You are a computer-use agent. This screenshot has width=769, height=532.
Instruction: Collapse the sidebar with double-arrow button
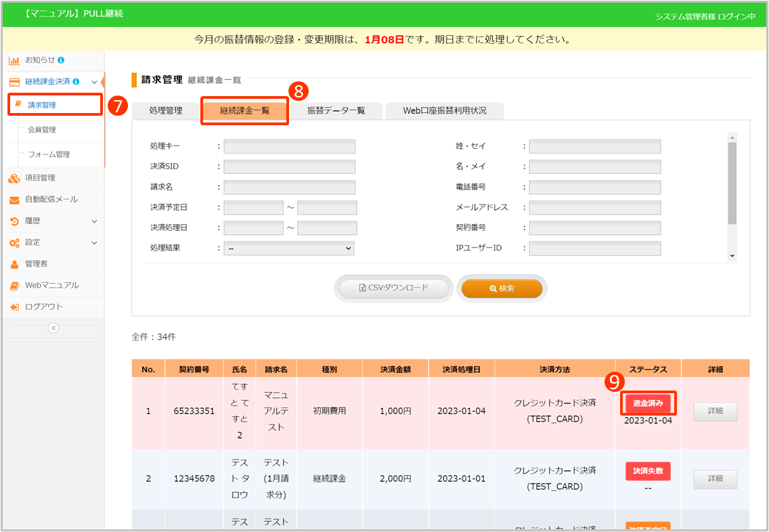[53, 328]
